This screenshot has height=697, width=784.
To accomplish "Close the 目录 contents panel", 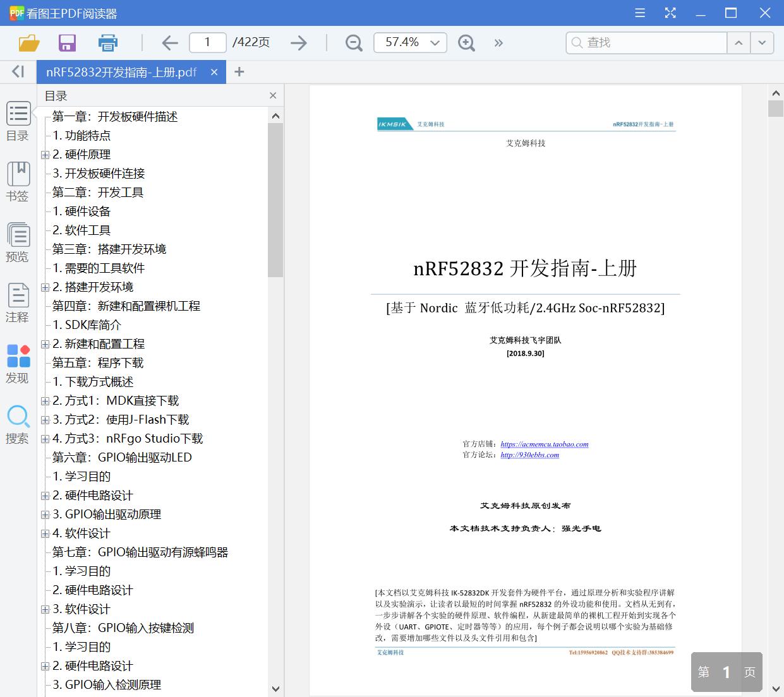I will (273, 95).
